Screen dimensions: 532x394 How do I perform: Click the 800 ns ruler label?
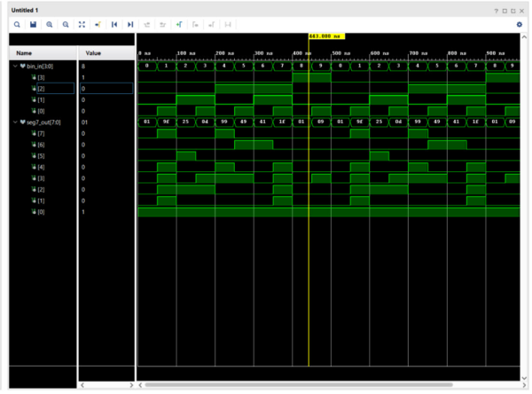(457, 53)
